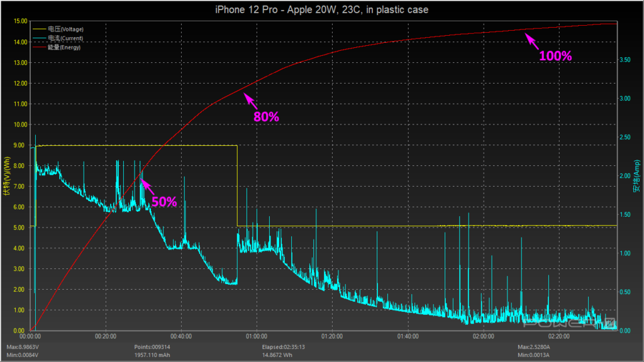Screen dimensions: 644x362
Task: Click the 3.50 Amp axis label
Action: [625, 60]
